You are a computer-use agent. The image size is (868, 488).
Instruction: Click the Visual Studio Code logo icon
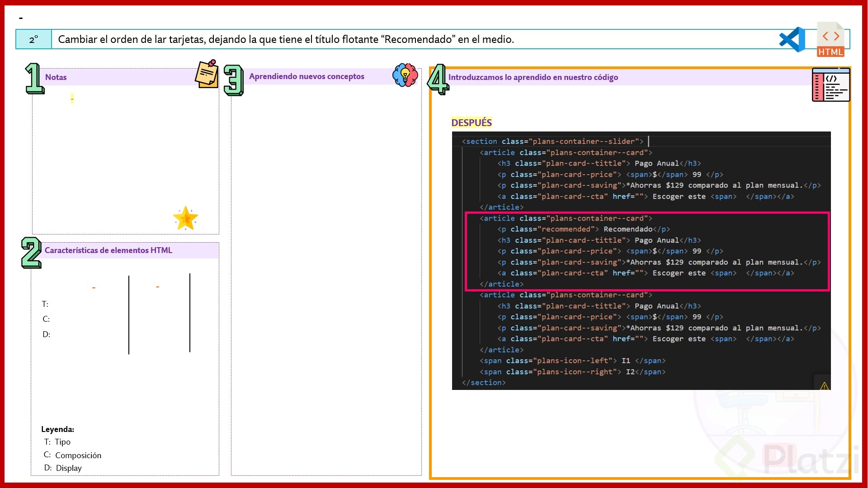click(x=792, y=39)
